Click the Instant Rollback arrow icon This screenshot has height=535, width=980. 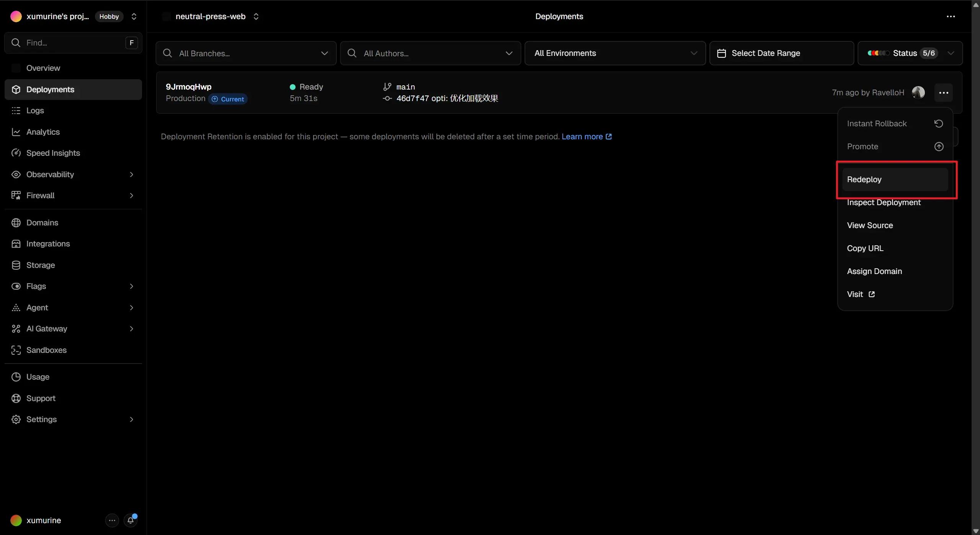(x=939, y=124)
